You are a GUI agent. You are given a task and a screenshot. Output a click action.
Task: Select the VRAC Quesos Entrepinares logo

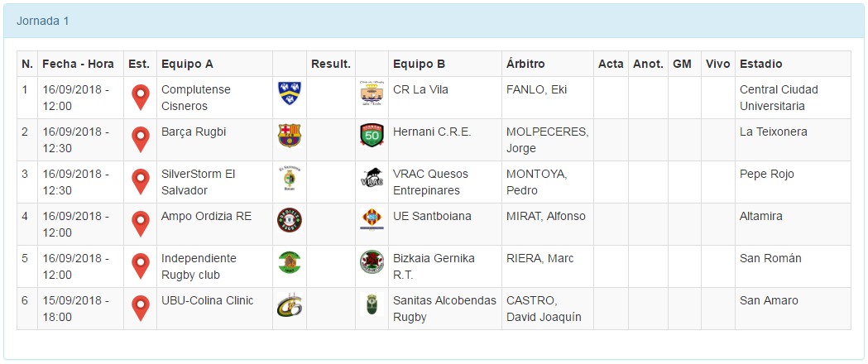point(372,178)
